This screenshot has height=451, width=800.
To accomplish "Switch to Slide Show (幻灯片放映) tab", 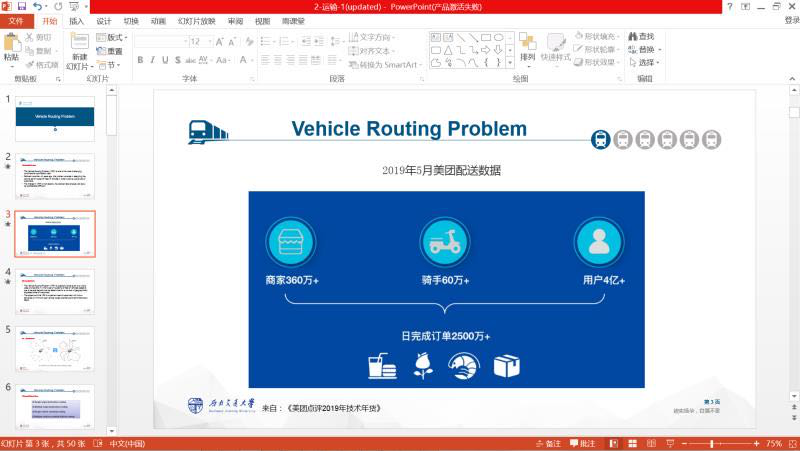I will [196, 21].
